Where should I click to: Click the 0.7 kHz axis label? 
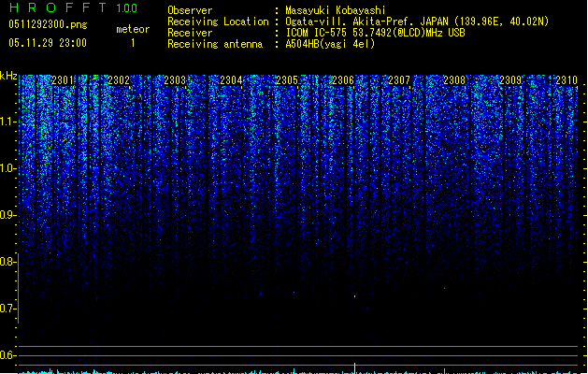click(x=8, y=309)
